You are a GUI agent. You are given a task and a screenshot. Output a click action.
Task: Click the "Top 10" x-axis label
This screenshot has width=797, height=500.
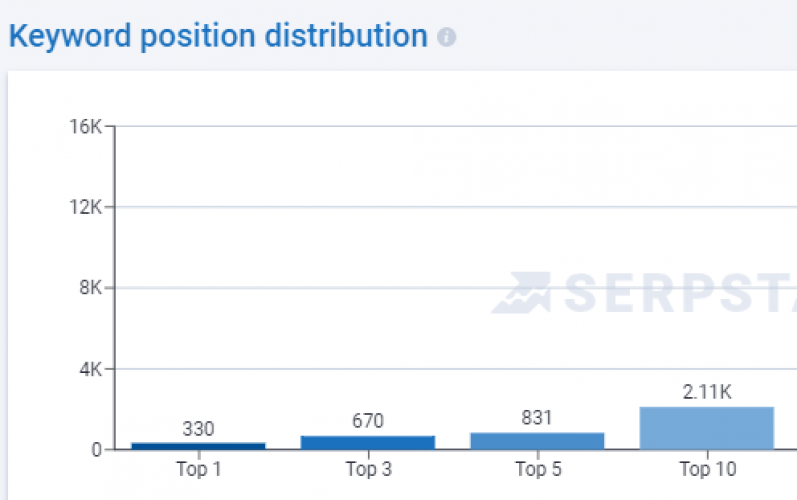pos(707,469)
